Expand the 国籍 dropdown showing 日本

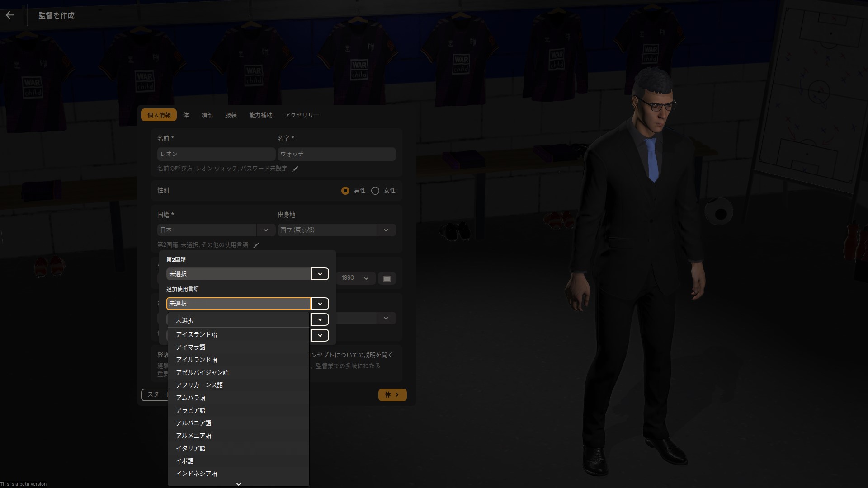click(265, 230)
